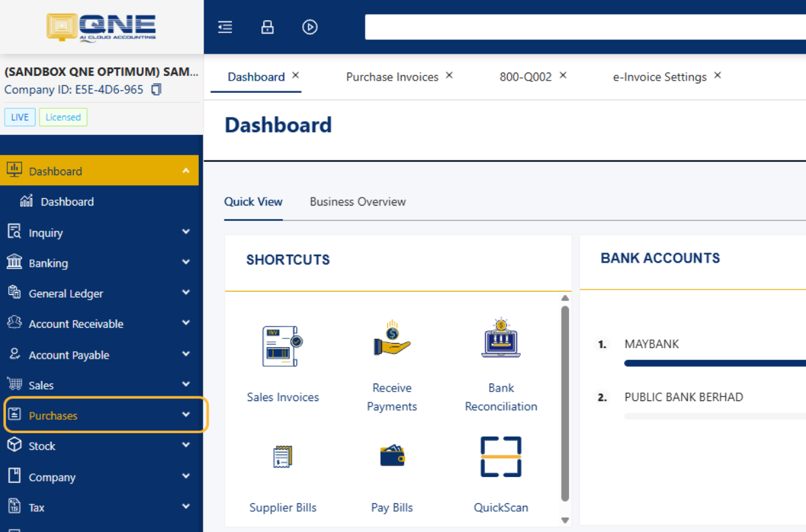Click the QNE AI Cloud Accounting logo
806x532 pixels.
coord(101,27)
